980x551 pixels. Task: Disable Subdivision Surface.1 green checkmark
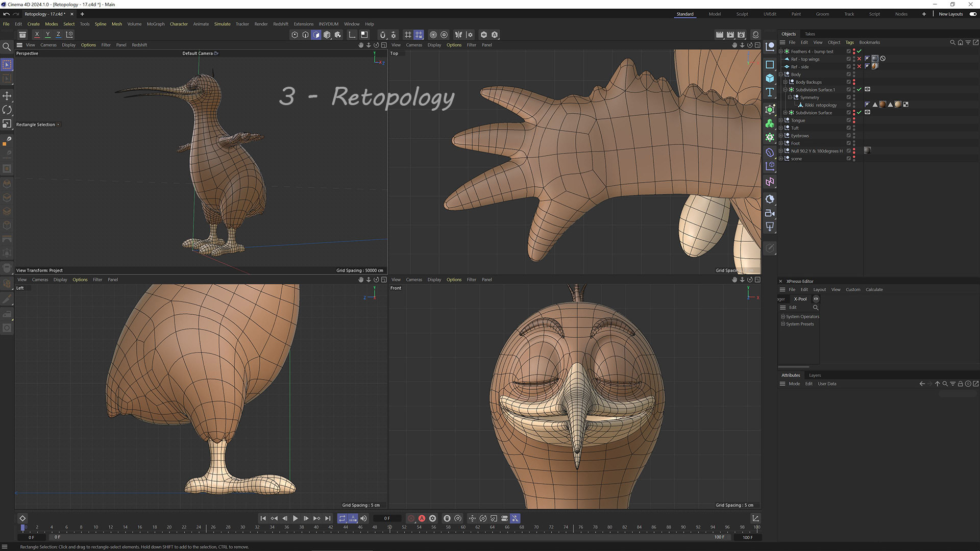(x=859, y=90)
